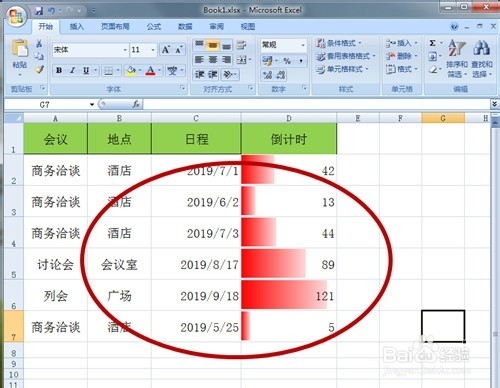This screenshot has height=388, width=500.
Task: Decrease font size with small A
Action: 178,50
